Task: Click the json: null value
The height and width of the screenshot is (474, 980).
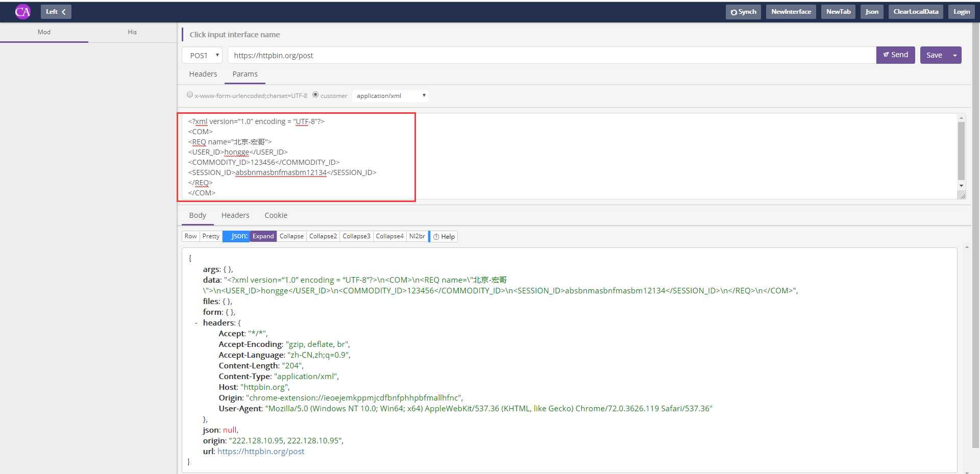Action: coord(230,430)
